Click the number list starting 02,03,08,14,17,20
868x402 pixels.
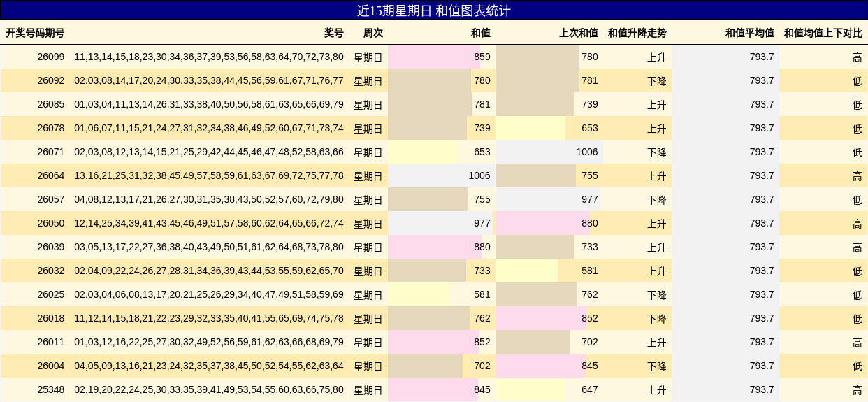[x=209, y=80]
